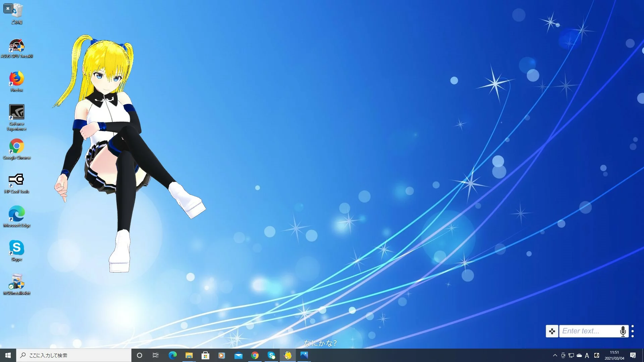Close the mascot overlay with the X button
Screen dimensions: 644x362
coord(8,8)
